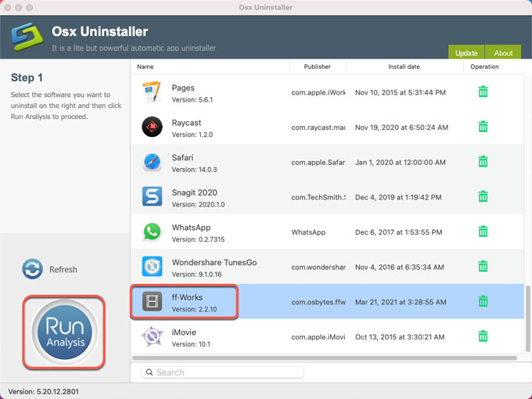
Task: Select the Raycast name text
Action: pyautogui.click(x=186, y=123)
